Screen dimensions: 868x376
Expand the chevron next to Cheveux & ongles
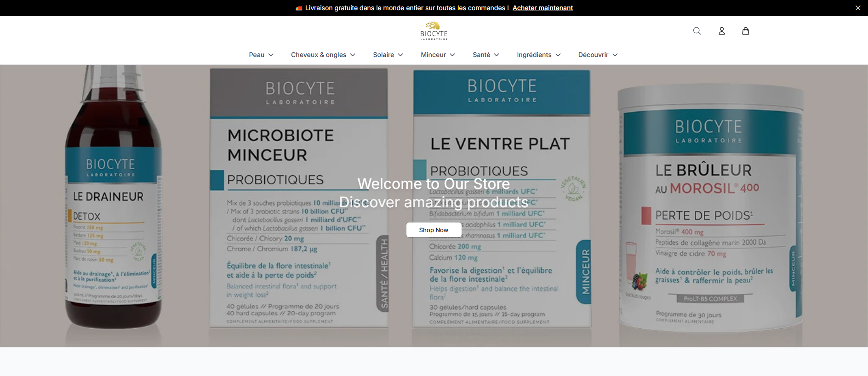point(353,55)
